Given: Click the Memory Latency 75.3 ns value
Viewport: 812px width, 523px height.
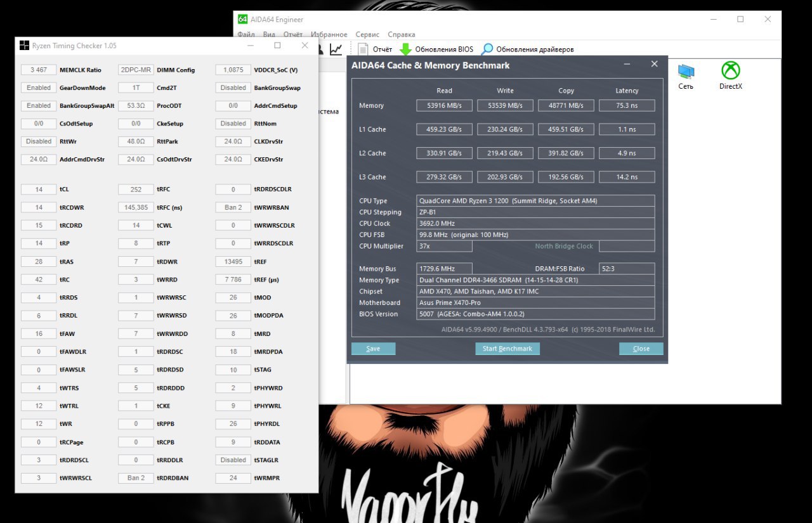Looking at the screenshot, I should coord(627,105).
